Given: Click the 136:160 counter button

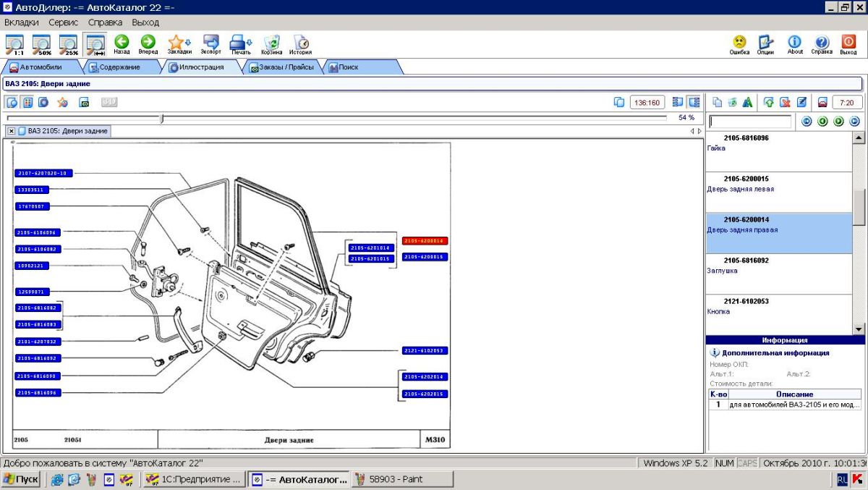Looking at the screenshot, I should point(647,102).
